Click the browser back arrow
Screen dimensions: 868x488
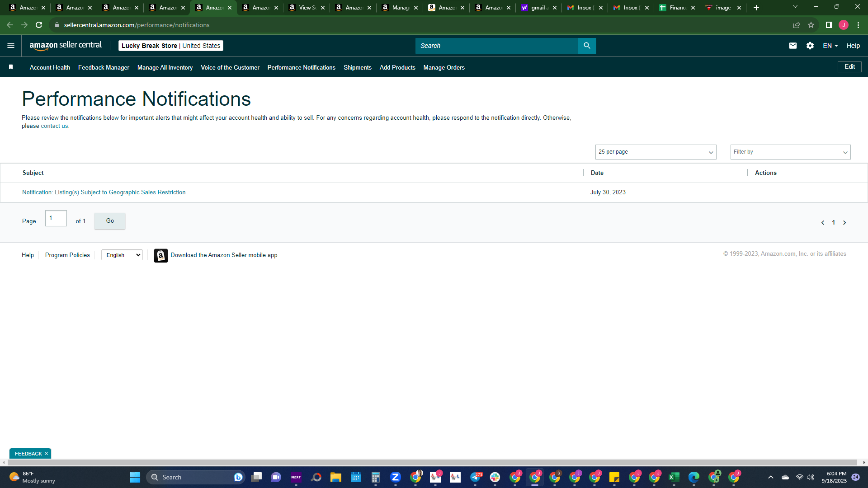[10, 25]
